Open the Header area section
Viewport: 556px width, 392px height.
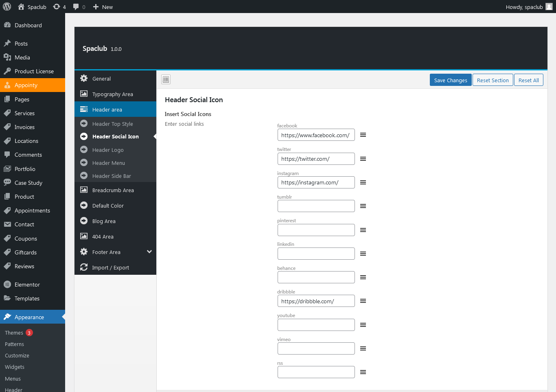tap(115, 109)
